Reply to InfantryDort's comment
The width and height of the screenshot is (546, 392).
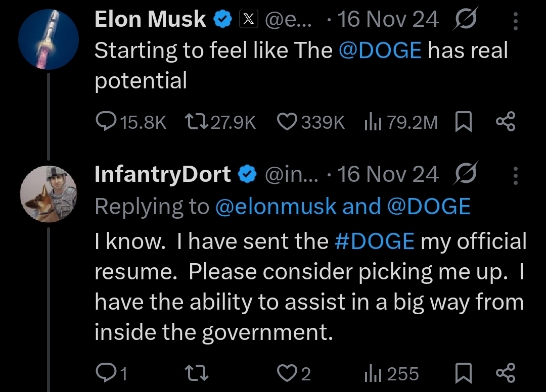106,373
